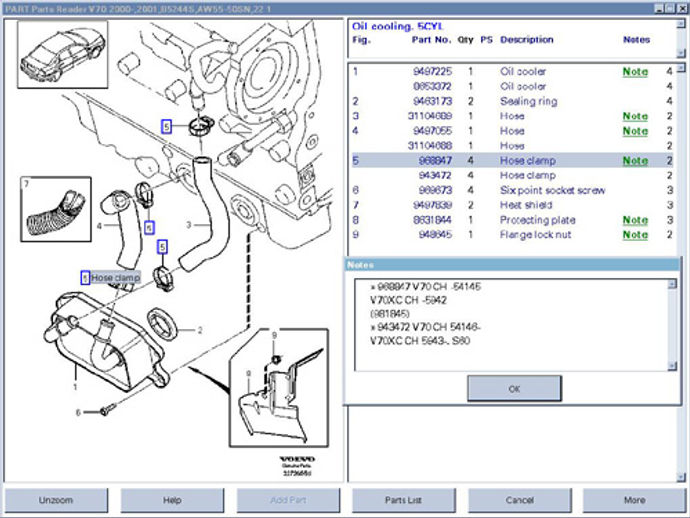Select part number 943472 Hose clamp row

[x=512, y=175]
